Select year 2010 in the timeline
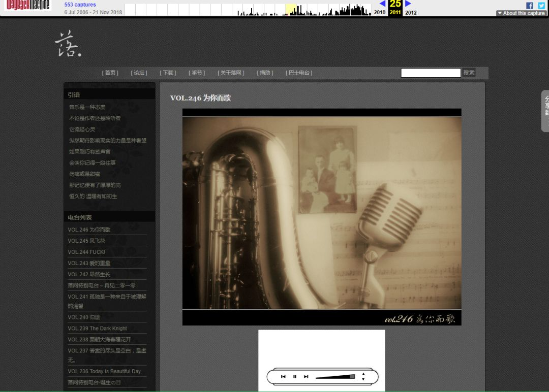 click(380, 13)
